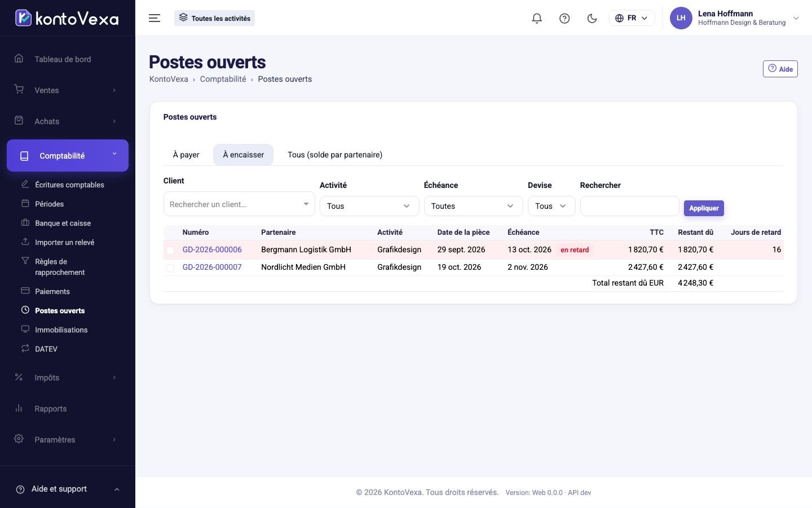Open Postes ouverts in sidebar

tap(60, 310)
